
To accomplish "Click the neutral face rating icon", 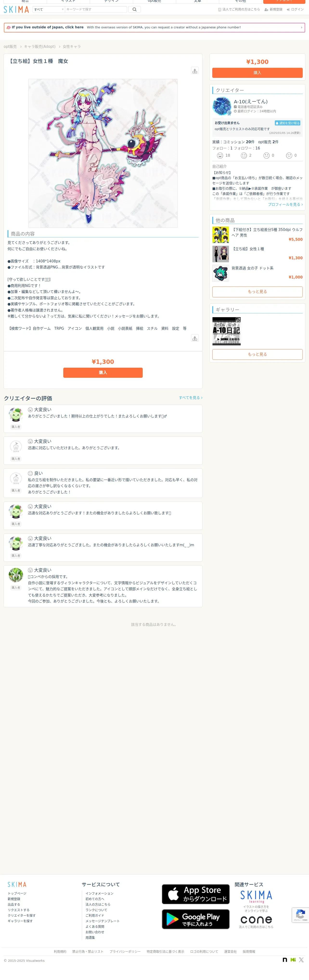I will (x=266, y=155).
